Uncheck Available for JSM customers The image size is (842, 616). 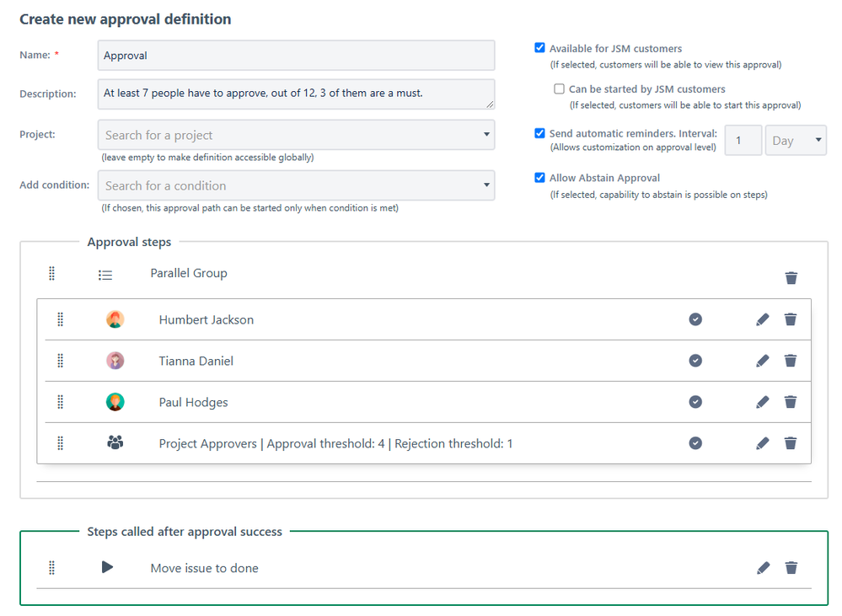pos(539,48)
